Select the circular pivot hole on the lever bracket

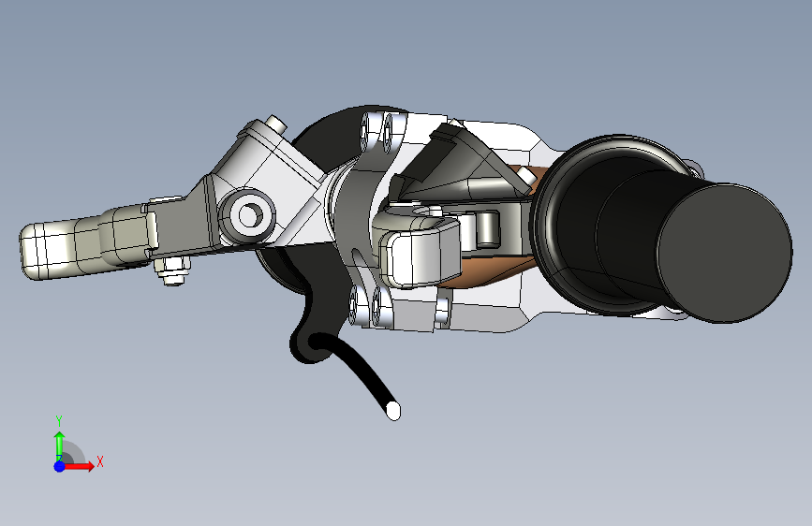[249, 214]
